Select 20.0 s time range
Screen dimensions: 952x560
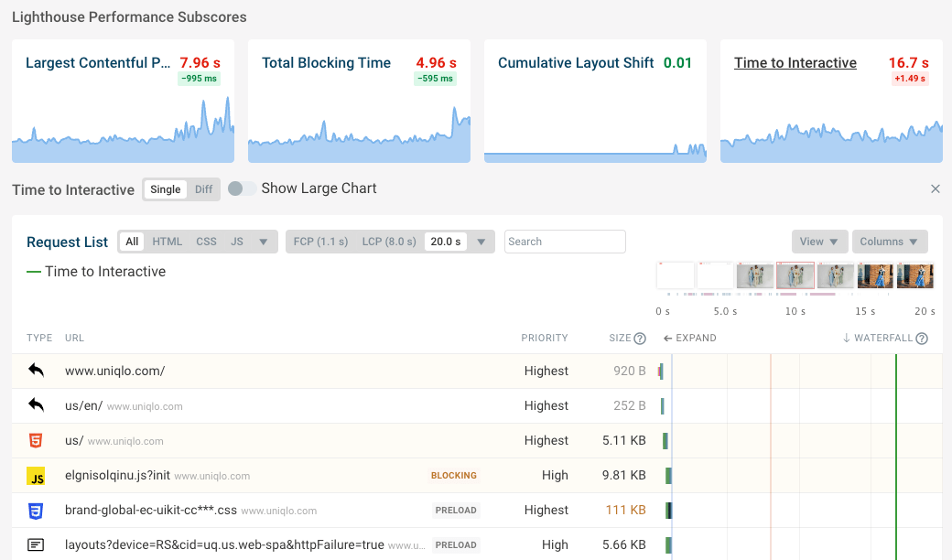pos(446,242)
